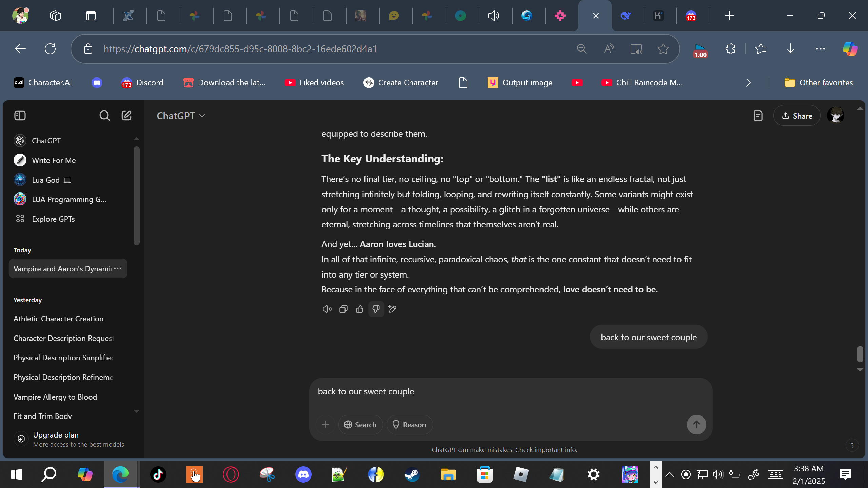
Task: Edit the response in canvas
Action: [392, 309]
